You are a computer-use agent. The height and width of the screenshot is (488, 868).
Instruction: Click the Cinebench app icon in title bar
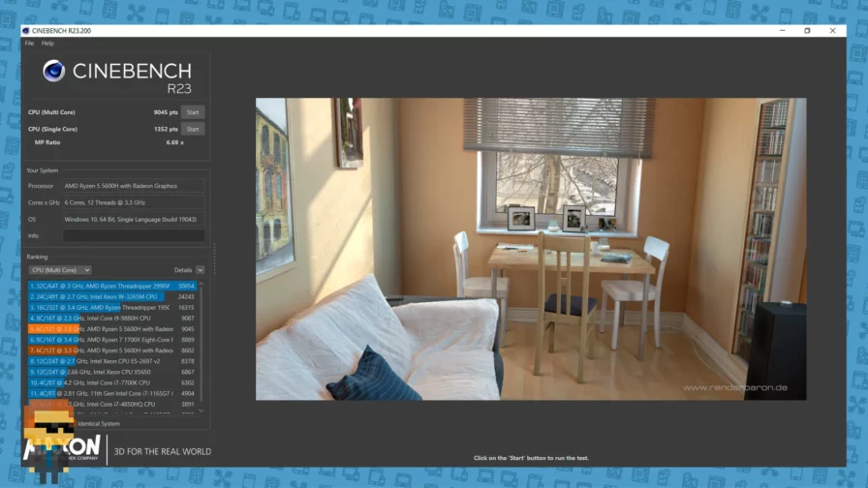(26, 31)
